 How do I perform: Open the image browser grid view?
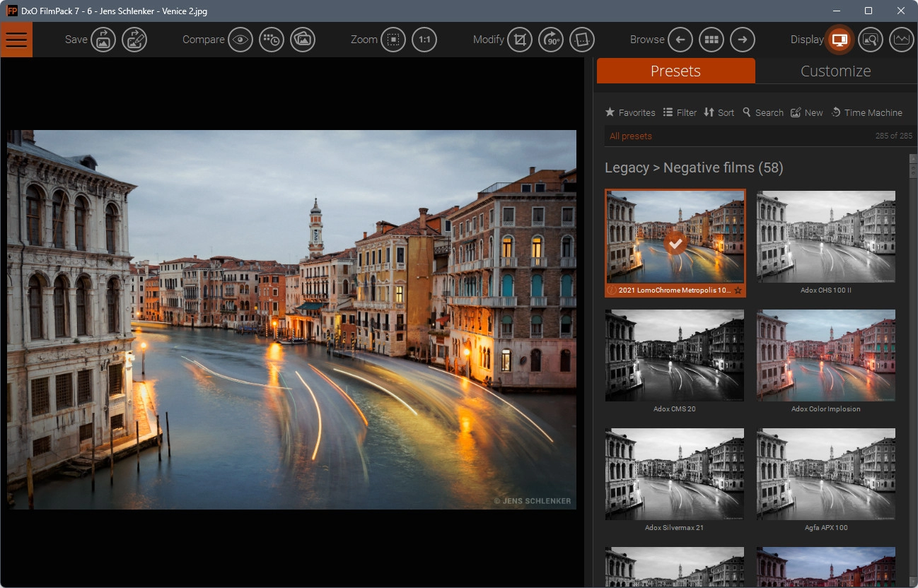711,40
